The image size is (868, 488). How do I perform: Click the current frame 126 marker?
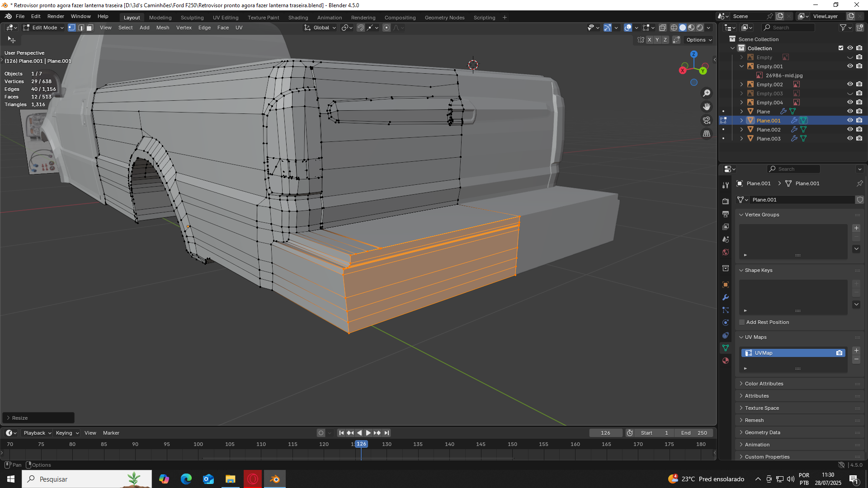[361, 444]
